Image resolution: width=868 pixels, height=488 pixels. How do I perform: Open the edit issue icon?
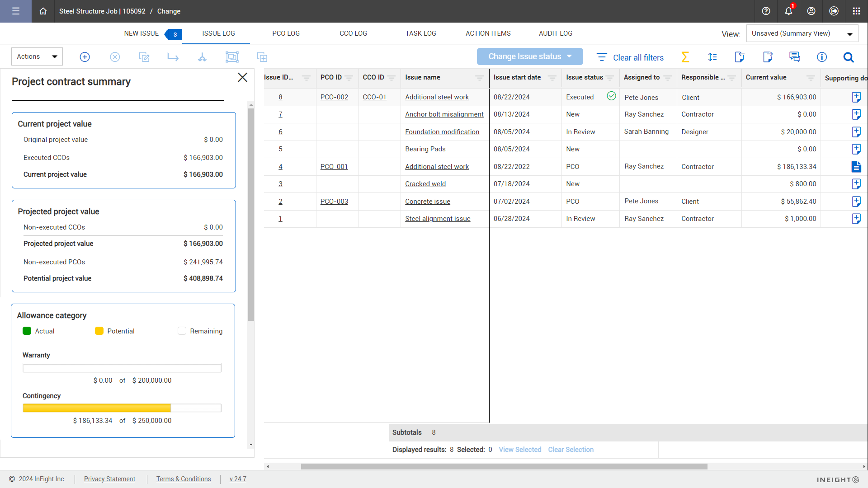pos(144,57)
